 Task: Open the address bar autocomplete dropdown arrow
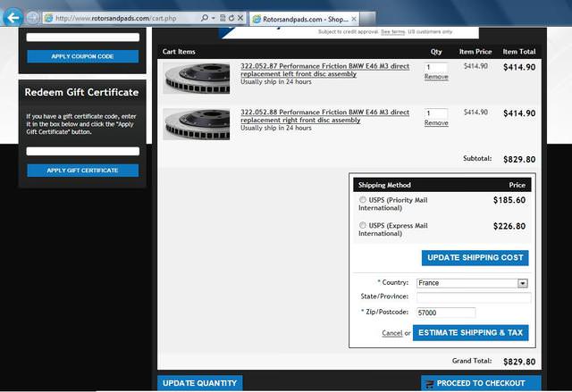(213, 18)
